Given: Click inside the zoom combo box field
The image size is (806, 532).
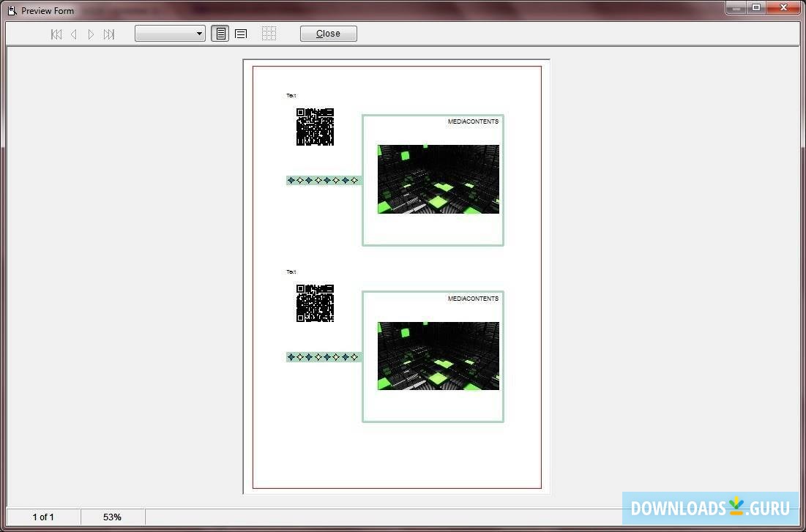Looking at the screenshot, I should (x=165, y=33).
